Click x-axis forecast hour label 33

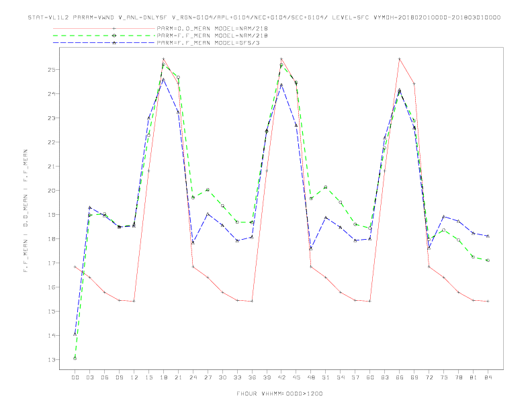tap(237, 377)
